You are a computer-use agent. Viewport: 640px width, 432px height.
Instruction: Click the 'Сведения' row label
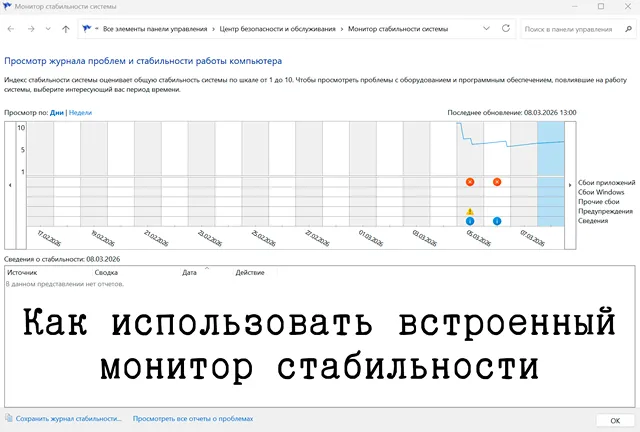pyautogui.click(x=593, y=221)
